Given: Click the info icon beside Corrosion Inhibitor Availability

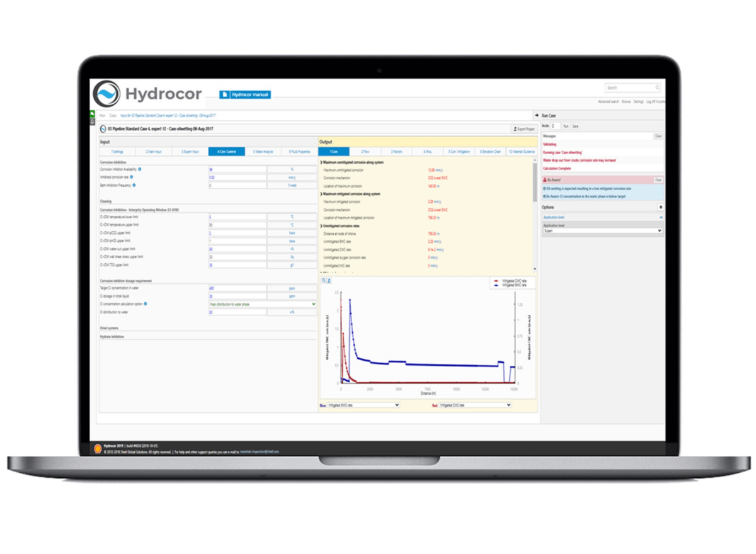Looking at the screenshot, I should click(x=139, y=169).
